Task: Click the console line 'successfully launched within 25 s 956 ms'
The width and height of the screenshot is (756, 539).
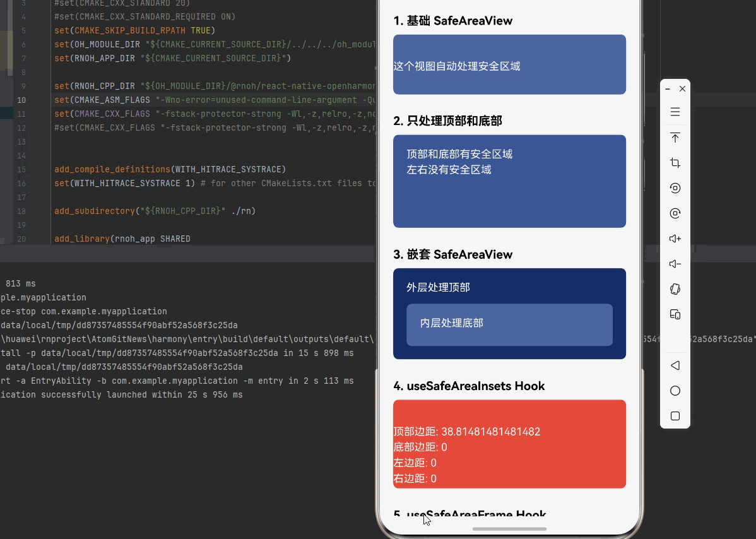Action: point(122,394)
